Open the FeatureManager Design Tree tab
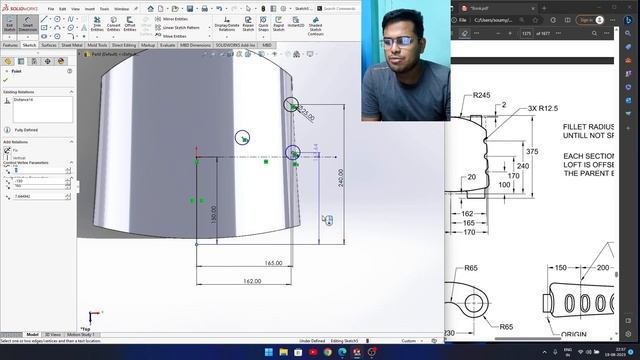This screenshot has width=640, height=360. tap(8, 61)
